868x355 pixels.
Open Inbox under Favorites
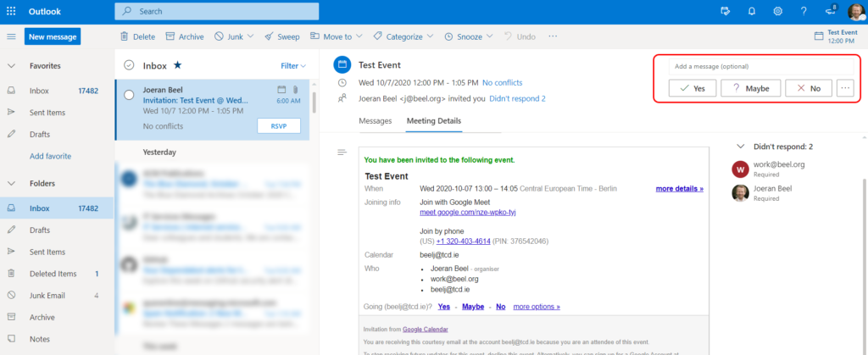[57, 91]
